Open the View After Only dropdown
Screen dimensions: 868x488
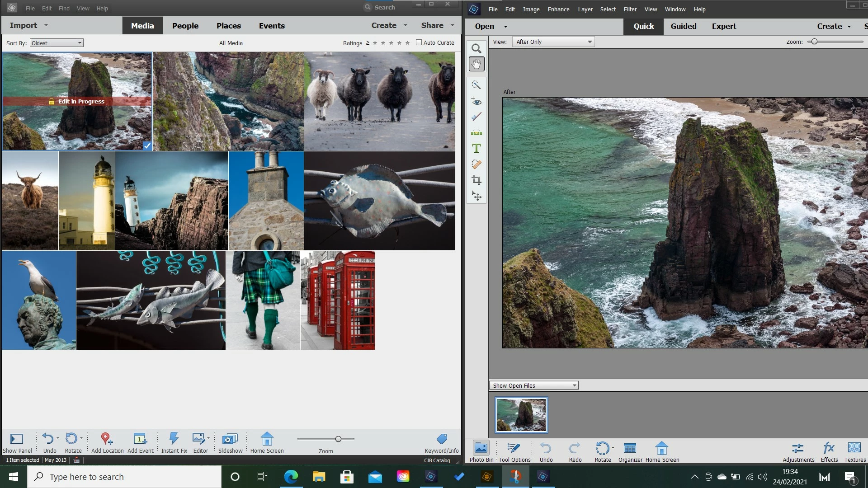pos(553,42)
